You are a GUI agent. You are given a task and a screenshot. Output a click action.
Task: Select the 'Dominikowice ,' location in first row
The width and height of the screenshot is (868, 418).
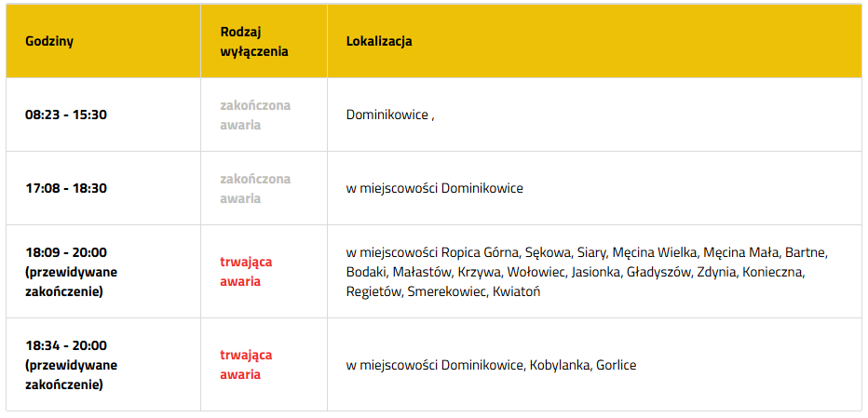click(390, 115)
